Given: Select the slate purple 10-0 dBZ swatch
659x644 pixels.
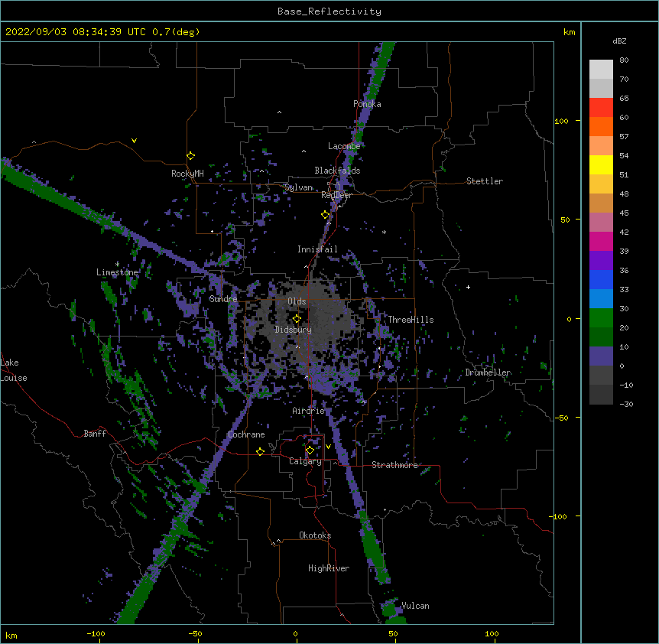Looking at the screenshot, I should (601, 356).
